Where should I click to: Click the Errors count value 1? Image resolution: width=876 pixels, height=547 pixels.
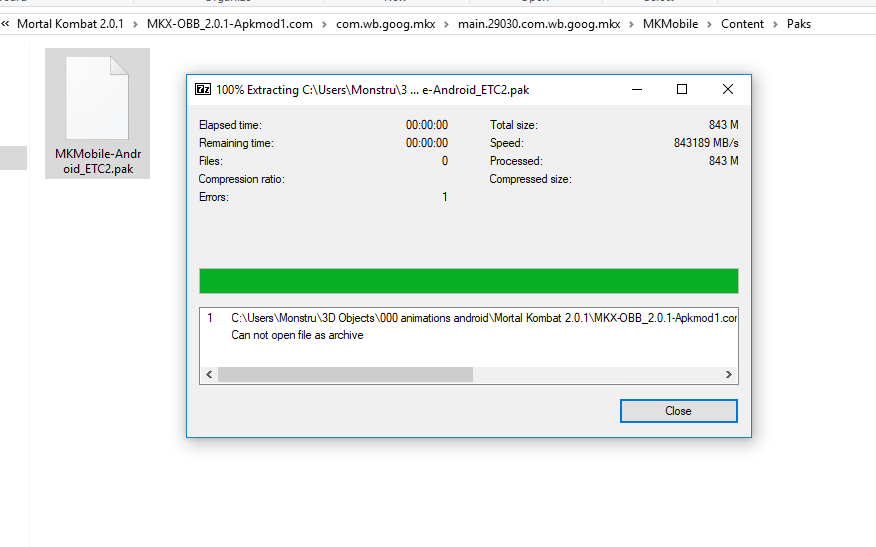click(x=445, y=197)
